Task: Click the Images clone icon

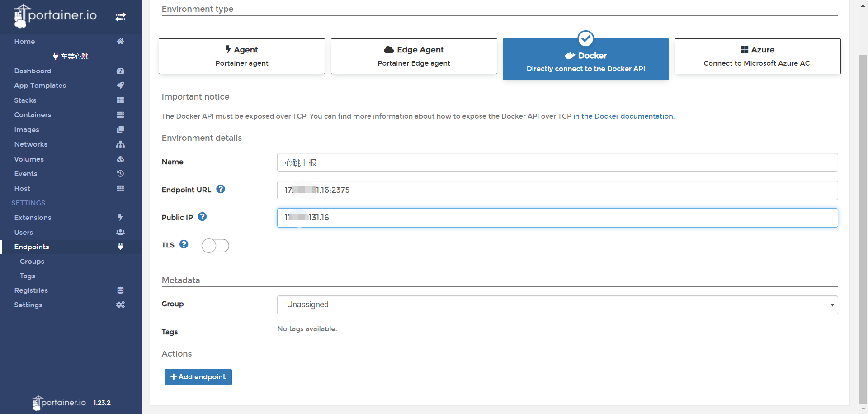Action: 120,130
